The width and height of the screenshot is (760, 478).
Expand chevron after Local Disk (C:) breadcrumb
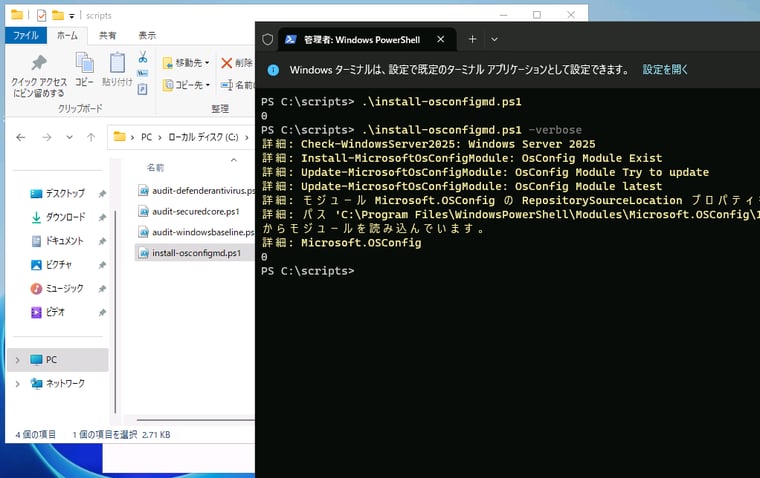point(247,137)
